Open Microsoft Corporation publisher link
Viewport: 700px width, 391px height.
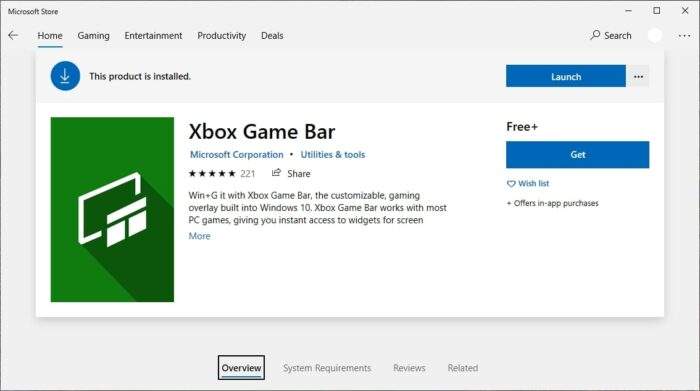tap(237, 154)
